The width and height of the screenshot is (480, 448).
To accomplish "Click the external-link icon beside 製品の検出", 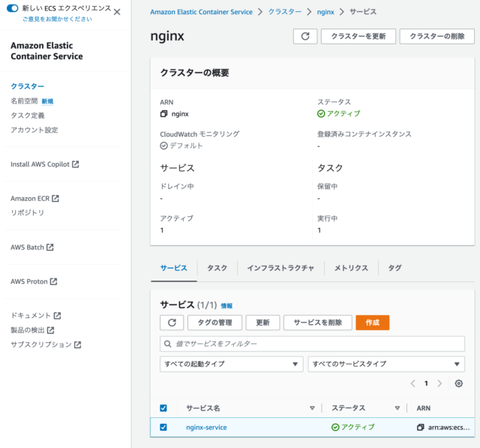I will tap(50, 330).
